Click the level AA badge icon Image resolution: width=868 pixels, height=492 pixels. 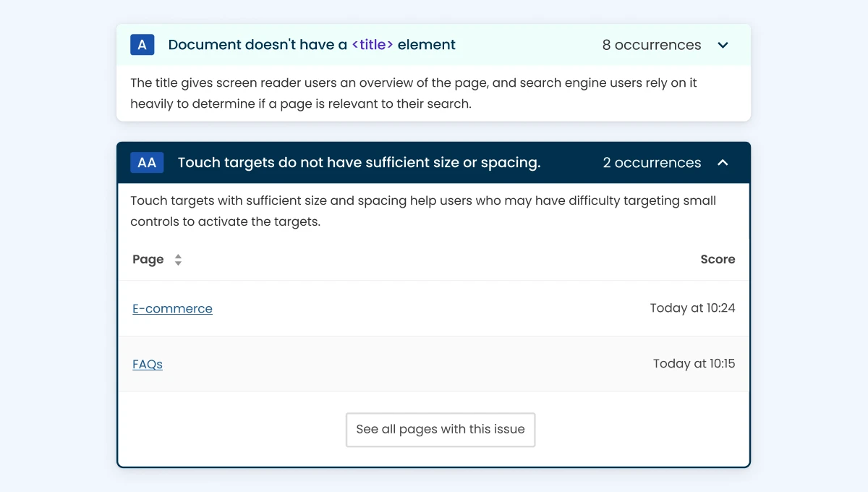coord(147,162)
